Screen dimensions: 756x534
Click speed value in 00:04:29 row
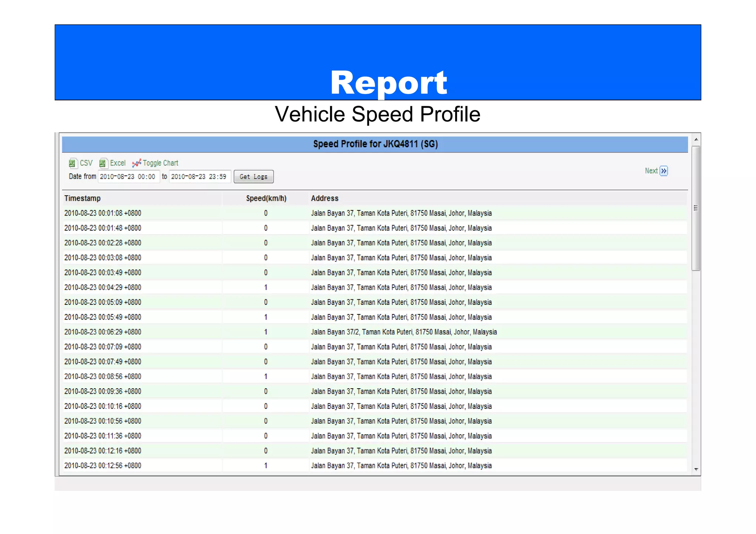(x=266, y=287)
